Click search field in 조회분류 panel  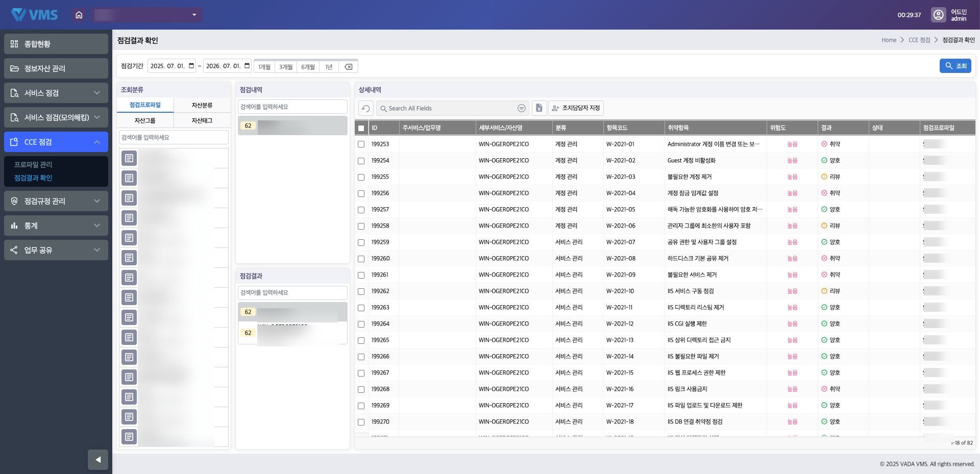click(x=174, y=137)
